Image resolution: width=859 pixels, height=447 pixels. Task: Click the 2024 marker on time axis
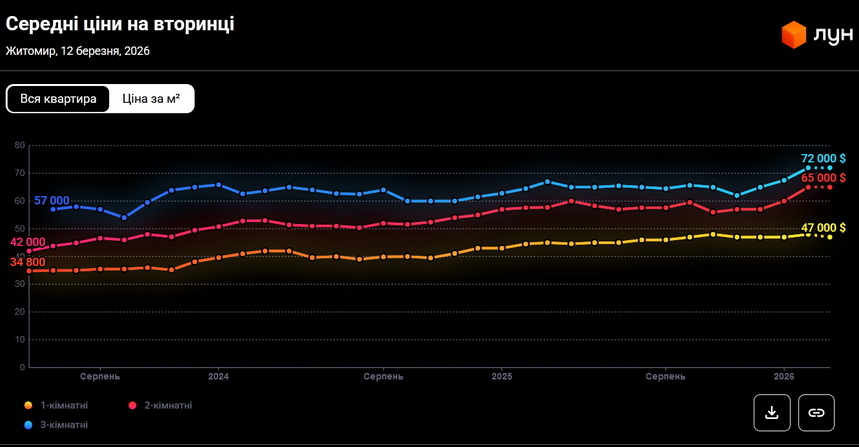click(218, 377)
